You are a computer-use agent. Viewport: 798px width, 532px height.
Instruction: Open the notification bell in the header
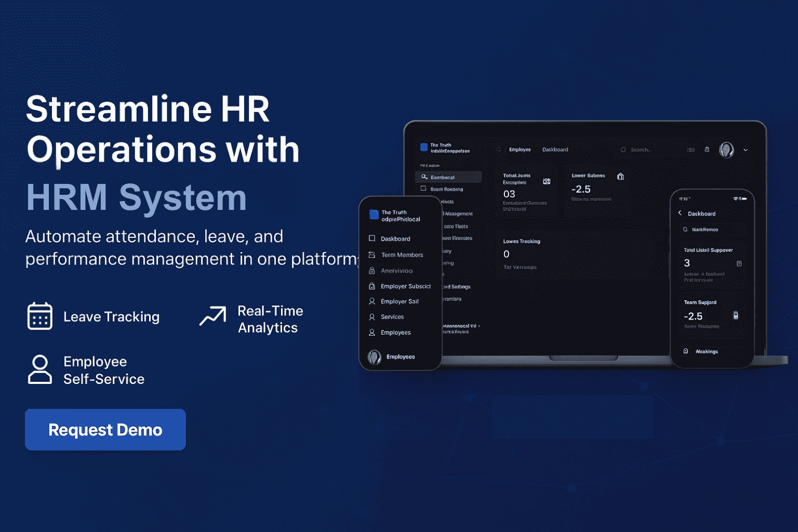point(707,149)
